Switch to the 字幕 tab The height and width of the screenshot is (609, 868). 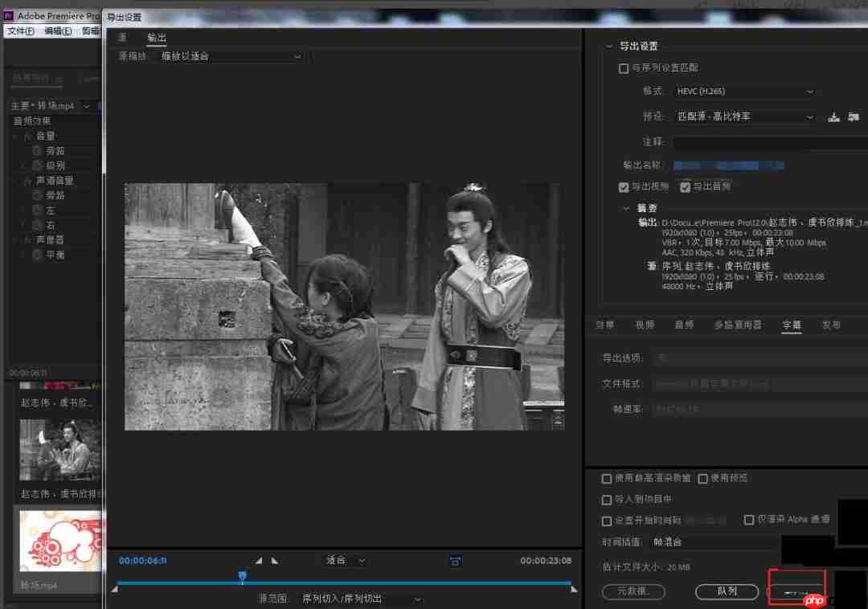pos(791,325)
